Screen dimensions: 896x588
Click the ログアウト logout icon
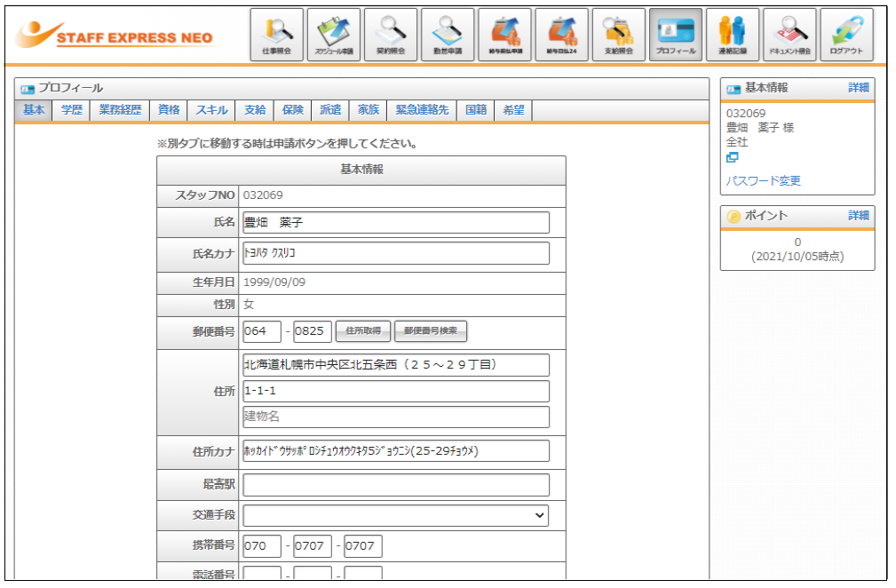pos(845,35)
